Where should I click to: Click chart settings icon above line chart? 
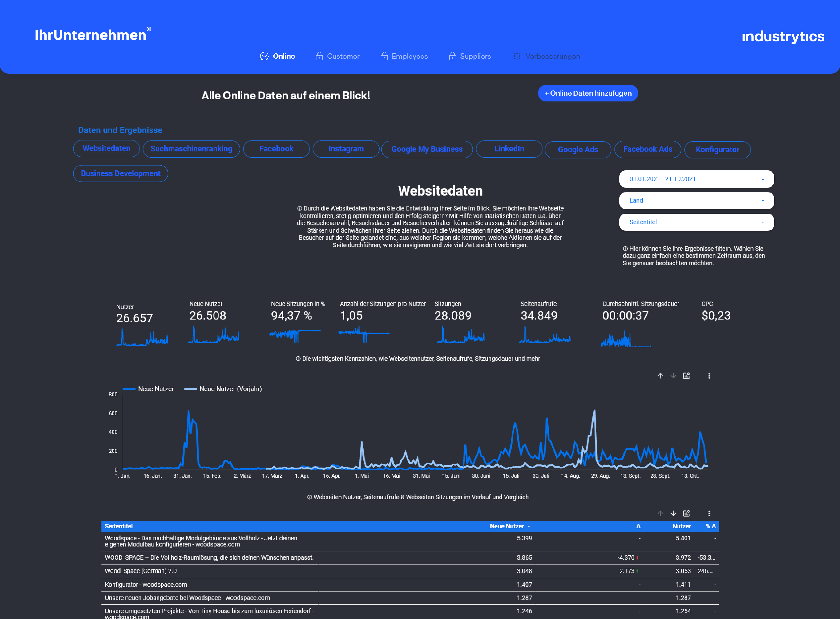click(x=686, y=376)
